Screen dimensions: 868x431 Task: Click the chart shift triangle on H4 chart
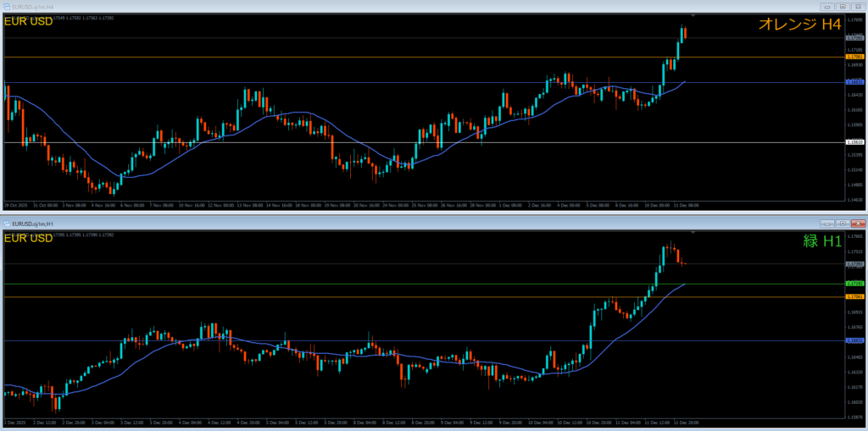[x=693, y=16]
